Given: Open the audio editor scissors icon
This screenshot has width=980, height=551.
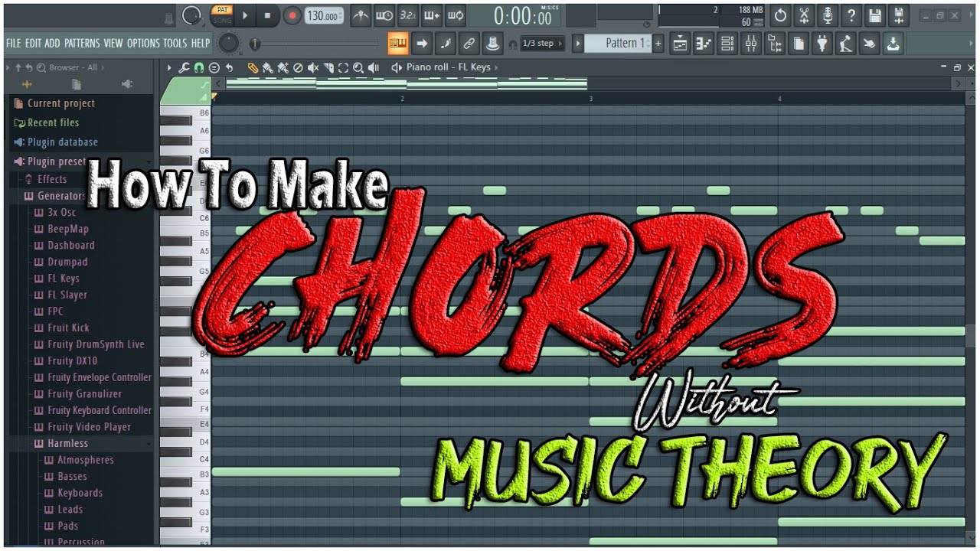Looking at the screenshot, I should point(804,15).
